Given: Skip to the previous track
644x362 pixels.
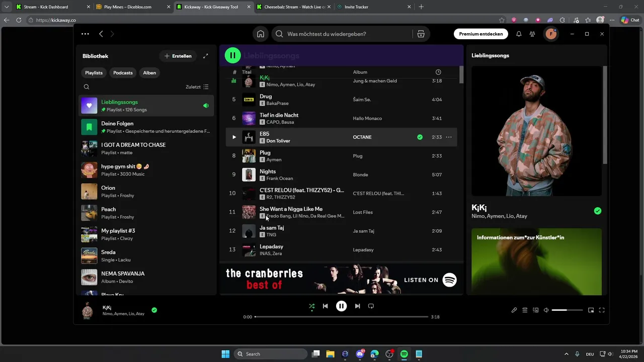Looking at the screenshot, I should click(325, 306).
